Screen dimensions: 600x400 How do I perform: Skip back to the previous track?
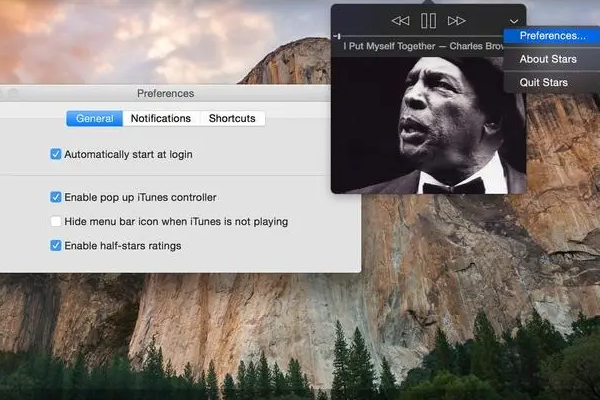[400, 20]
